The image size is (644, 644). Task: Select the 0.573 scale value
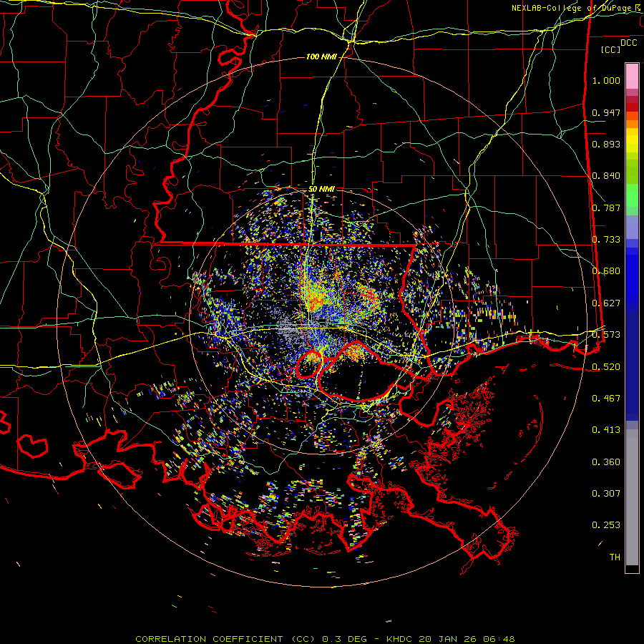(x=606, y=335)
